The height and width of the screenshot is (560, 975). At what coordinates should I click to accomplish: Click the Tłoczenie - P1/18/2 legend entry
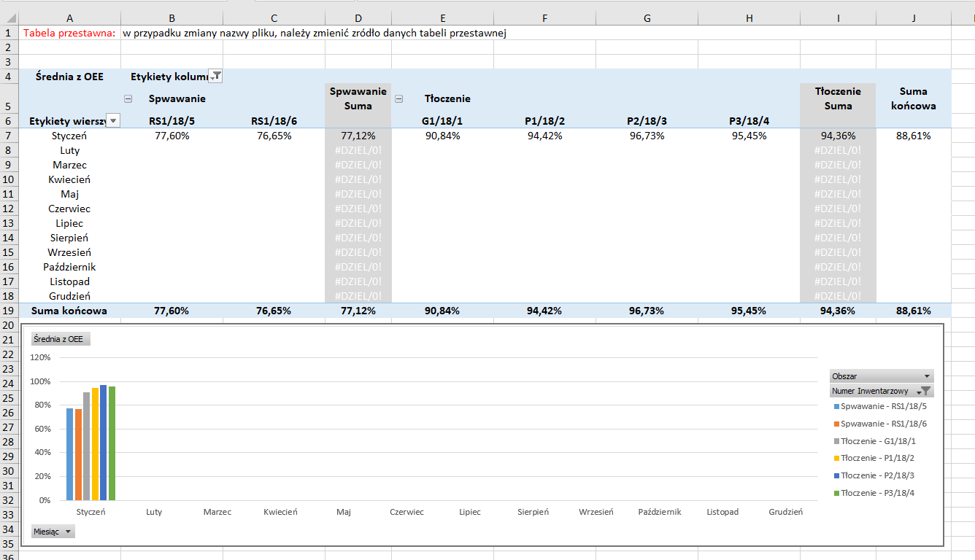pyautogui.click(x=877, y=458)
